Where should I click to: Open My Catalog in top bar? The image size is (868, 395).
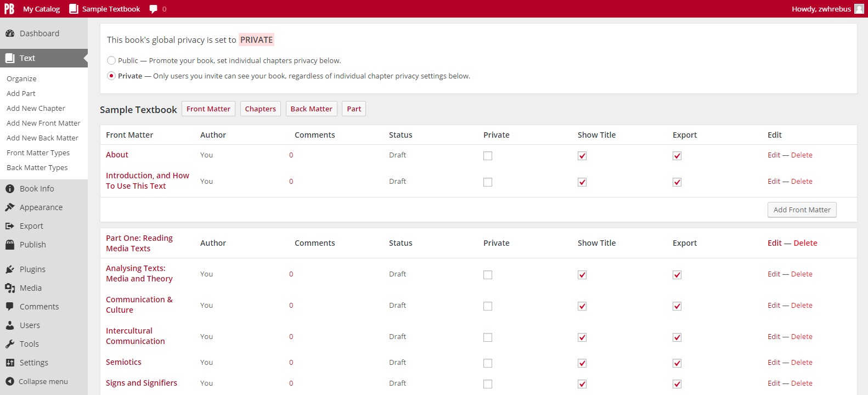(x=41, y=9)
